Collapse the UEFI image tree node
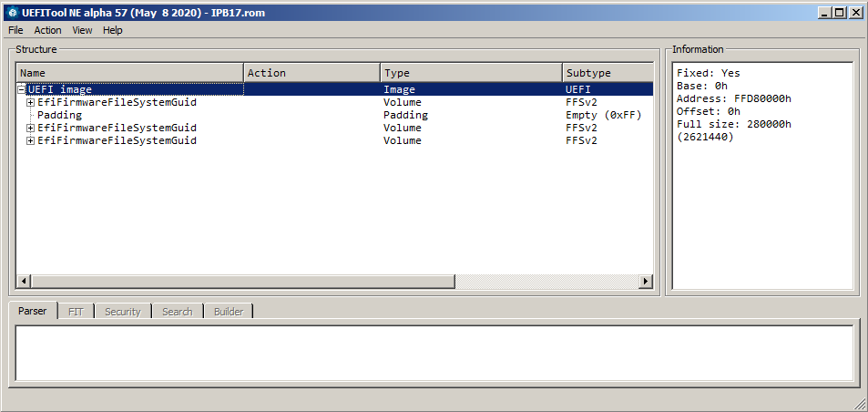868x412 pixels. pyautogui.click(x=22, y=89)
